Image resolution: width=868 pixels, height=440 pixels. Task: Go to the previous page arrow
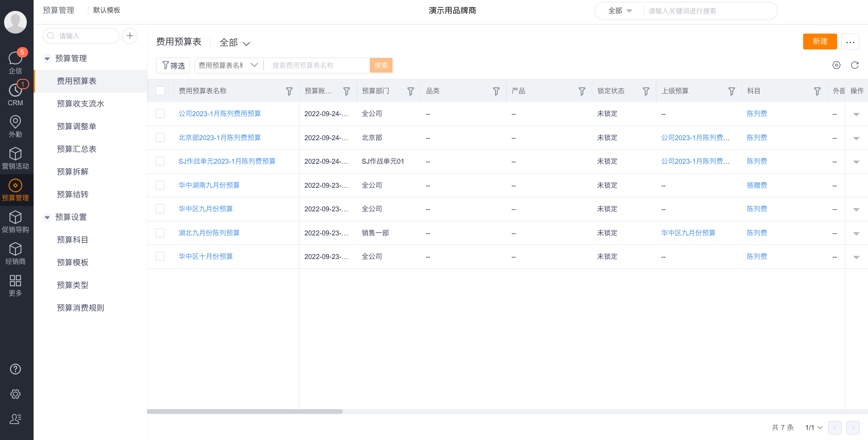[835, 427]
